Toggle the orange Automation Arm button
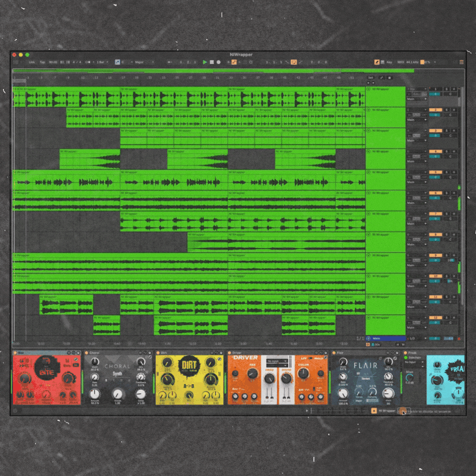Image resolution: width=476 pixels, height=476 pixels. pyautogui.click(x=234, y=62)
